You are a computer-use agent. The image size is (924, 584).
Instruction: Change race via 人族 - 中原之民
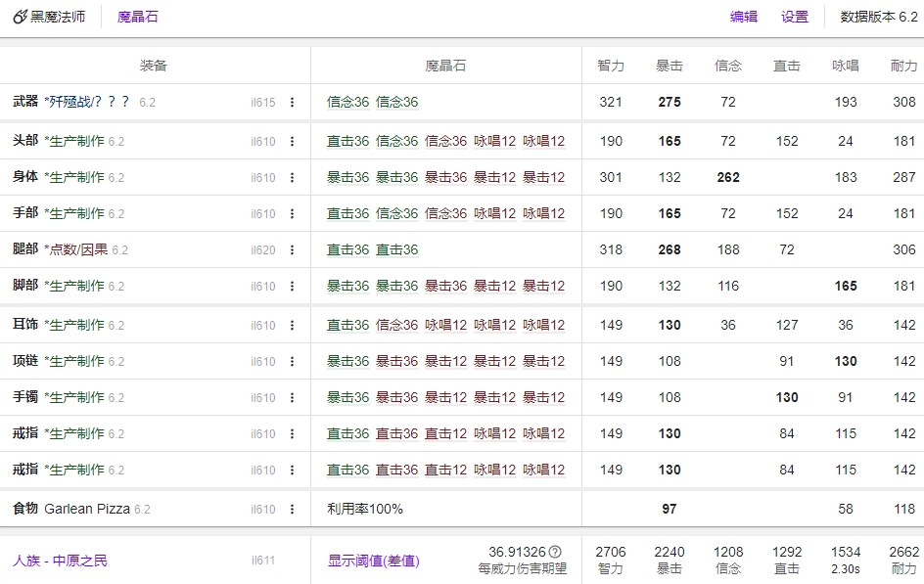point(60,561)
